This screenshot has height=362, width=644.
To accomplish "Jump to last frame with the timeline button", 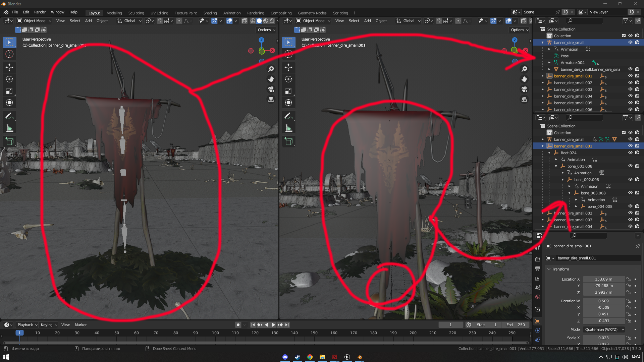I will pos(287,324).
